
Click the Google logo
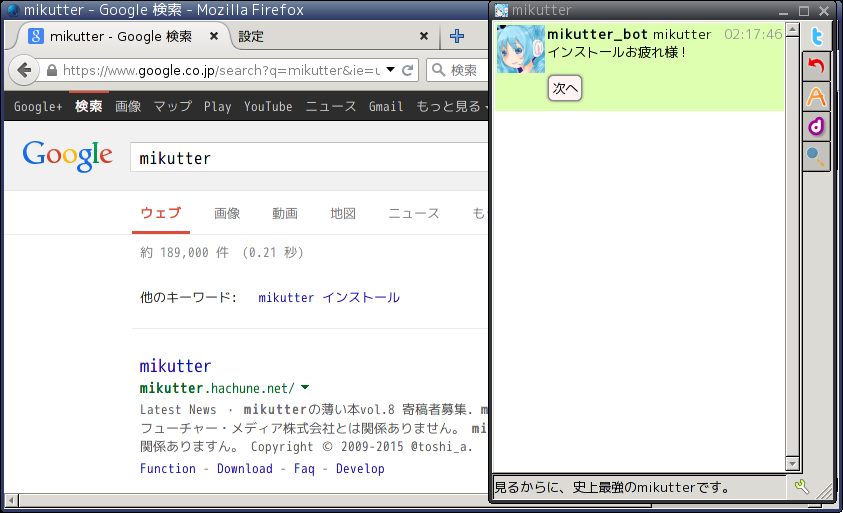(x=68, y=156)
